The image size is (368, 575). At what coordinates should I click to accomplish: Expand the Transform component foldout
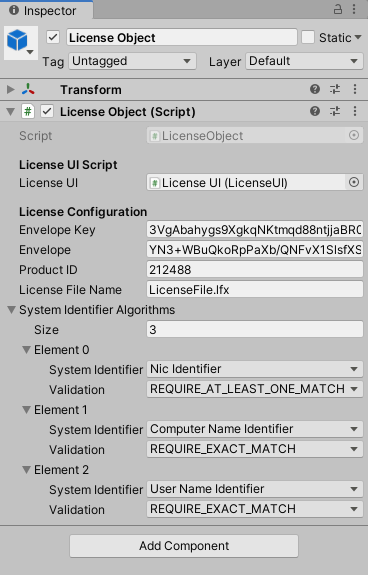[x=11, y=89]
